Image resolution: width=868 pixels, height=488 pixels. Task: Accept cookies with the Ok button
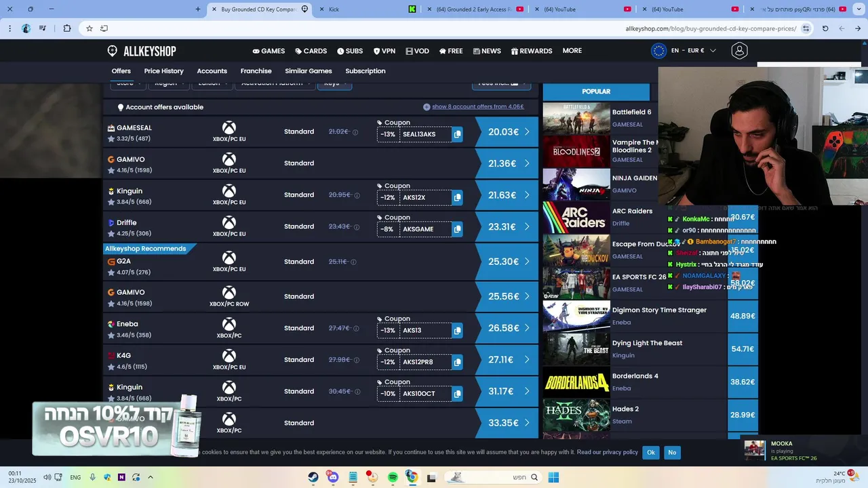651,452
